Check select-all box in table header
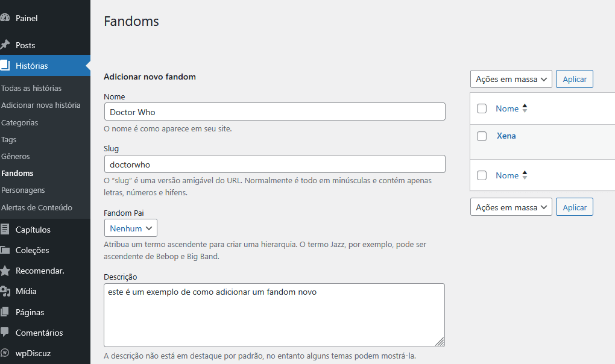Screen dimensions: 615x364 coord(482,108)
